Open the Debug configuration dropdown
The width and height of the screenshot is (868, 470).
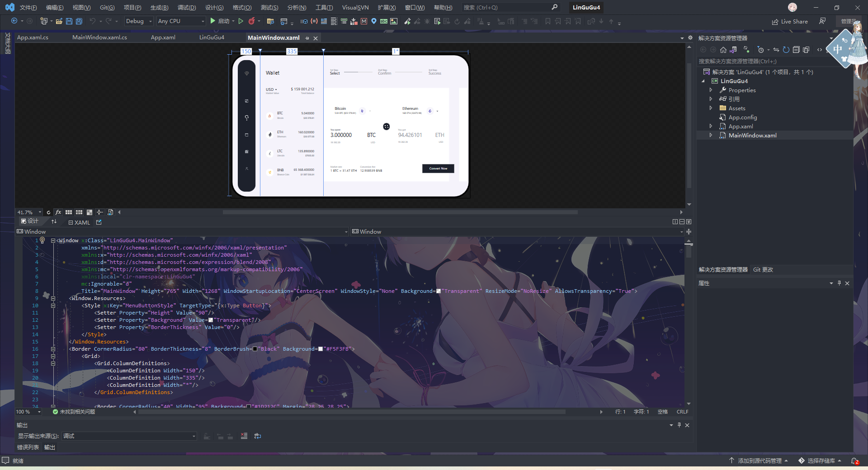[139, 21]
